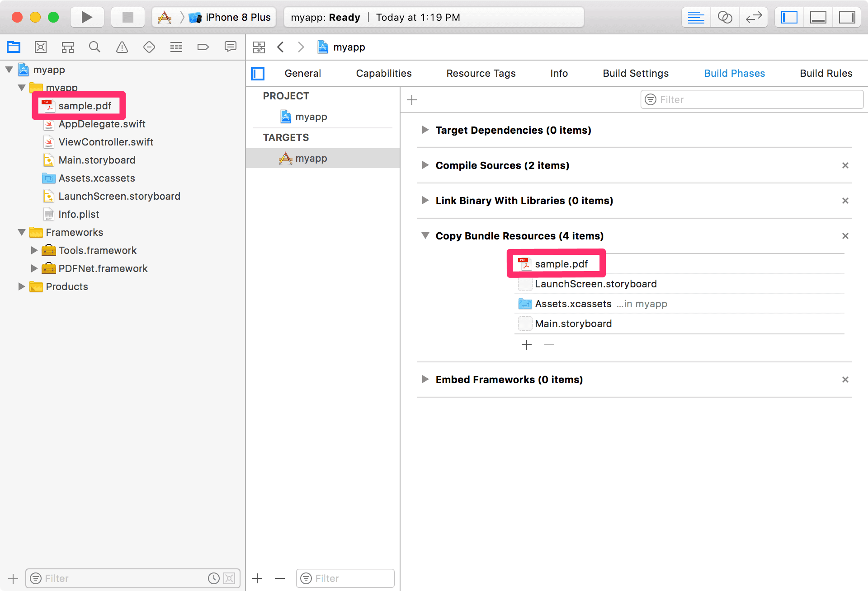Toggle the Navigator panel visibility

789,17
